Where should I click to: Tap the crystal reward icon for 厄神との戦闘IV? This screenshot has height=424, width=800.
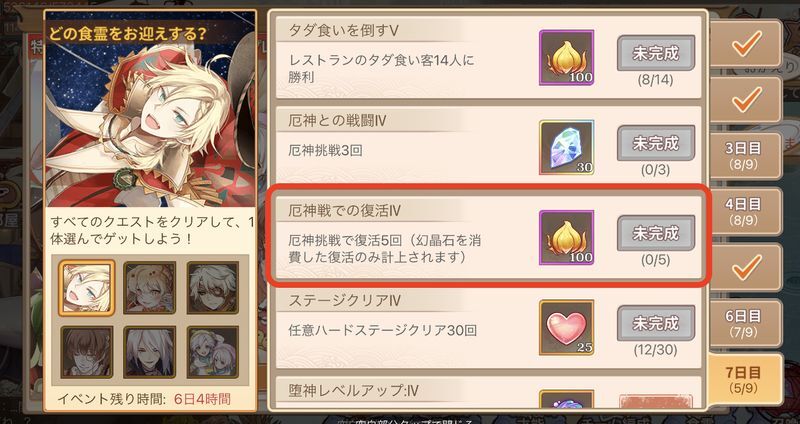point(566,147)
